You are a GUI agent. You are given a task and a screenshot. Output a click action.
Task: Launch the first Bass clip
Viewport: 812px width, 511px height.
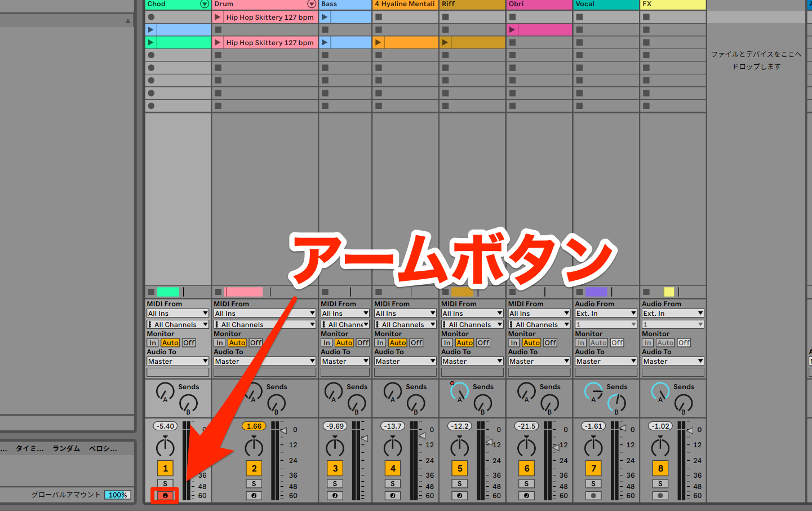click(x=325, y=17)
